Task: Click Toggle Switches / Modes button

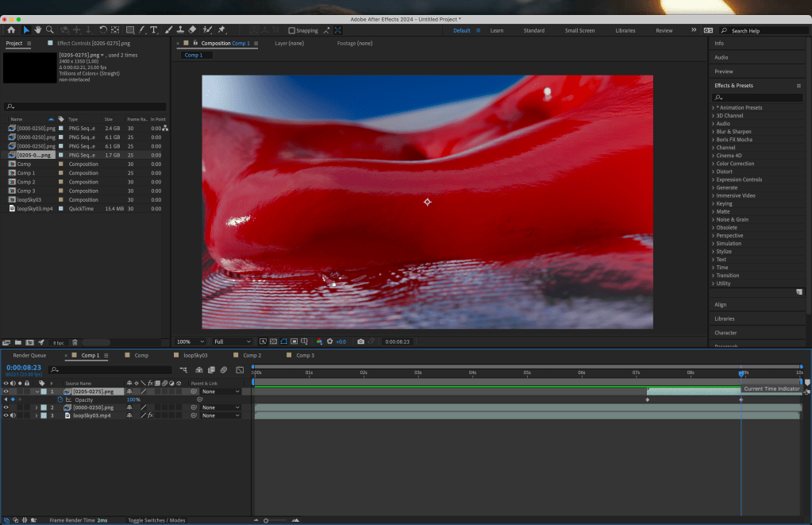Action: (x=156, y=520)
